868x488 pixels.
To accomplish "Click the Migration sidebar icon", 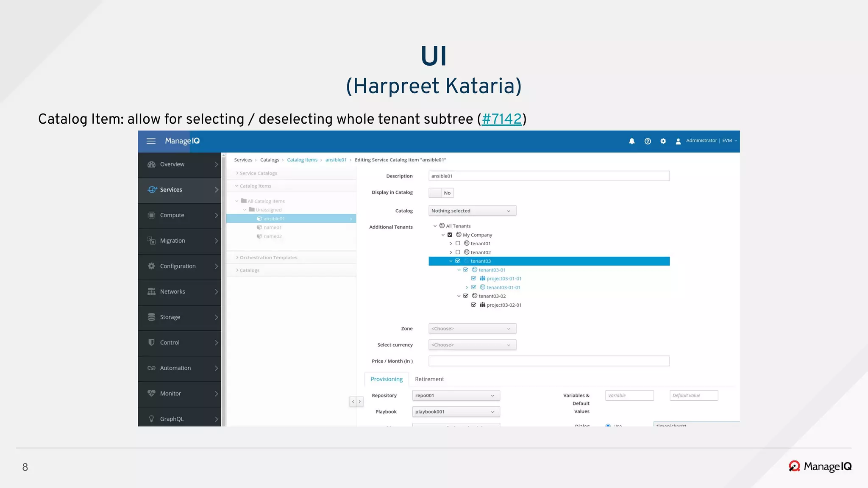I will [151, 241].
